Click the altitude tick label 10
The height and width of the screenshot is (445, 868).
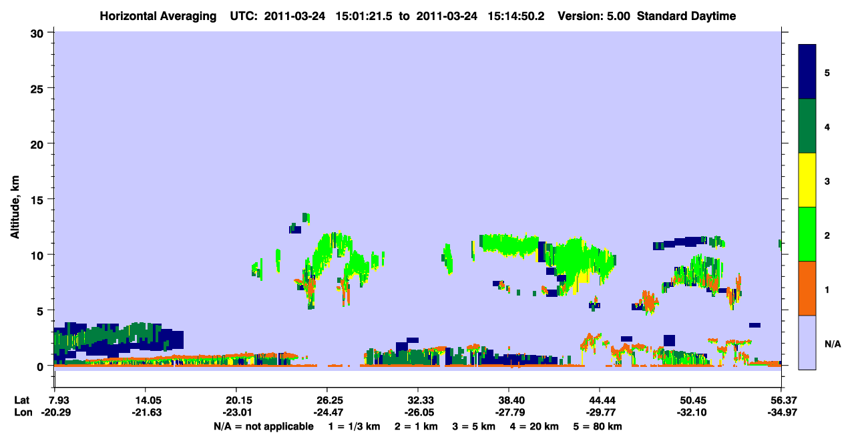(37, 255)
